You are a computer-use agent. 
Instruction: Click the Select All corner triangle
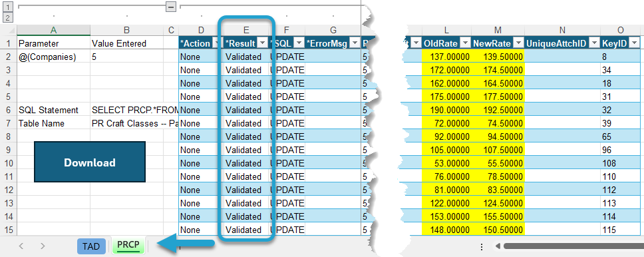pos(12,31)
